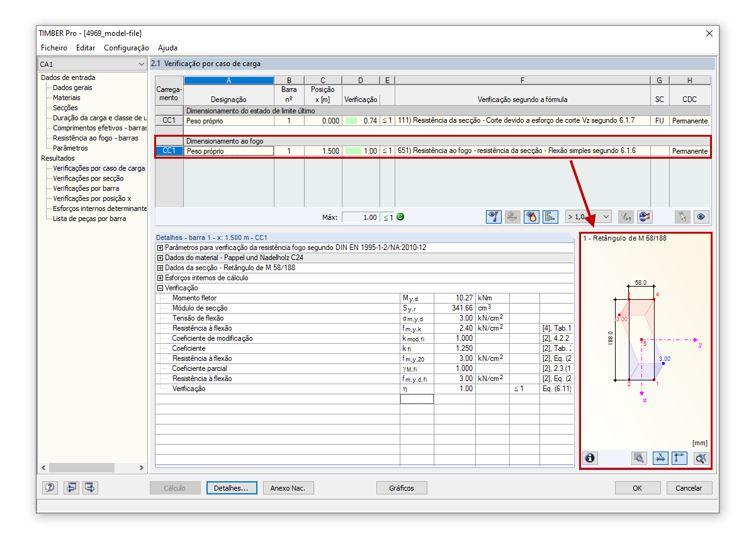Select Resistência ao fogo - barras item

coord(96,138)
